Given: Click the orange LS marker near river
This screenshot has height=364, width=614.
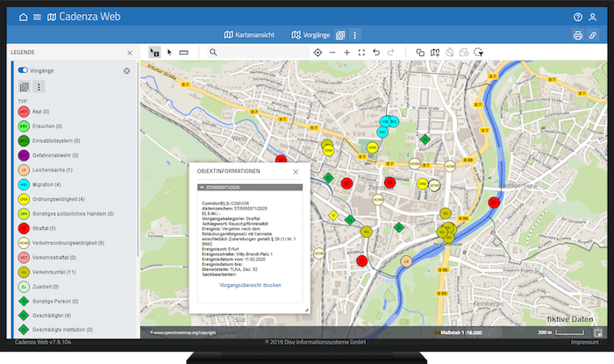Looking at the screenshot, I should coord(406,261).
